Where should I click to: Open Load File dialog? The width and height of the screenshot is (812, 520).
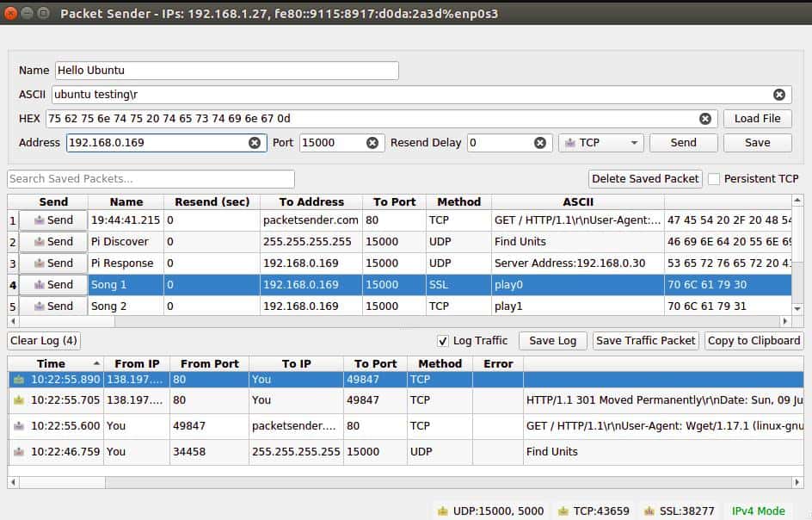[x=758, y=119]
